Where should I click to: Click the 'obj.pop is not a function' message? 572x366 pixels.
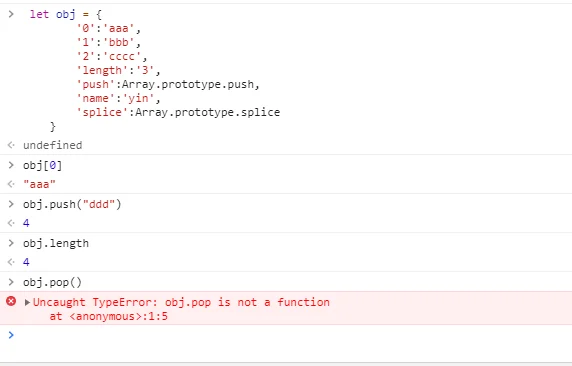(247, 303)
